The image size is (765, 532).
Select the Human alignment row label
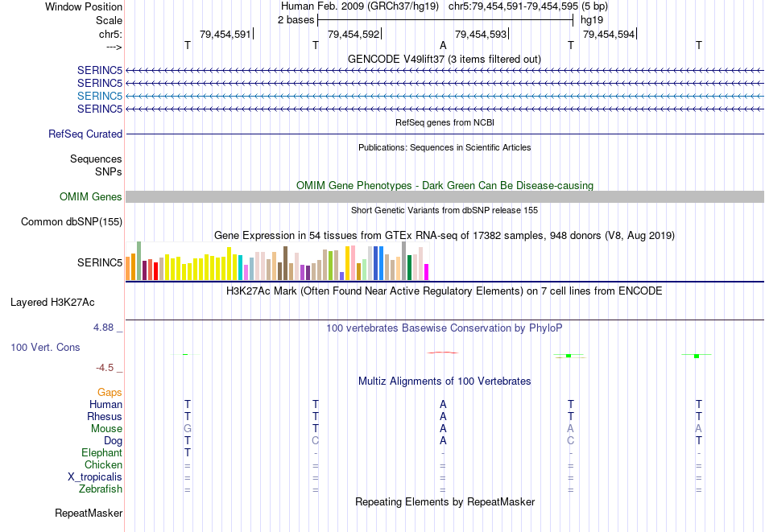[105, 404]
